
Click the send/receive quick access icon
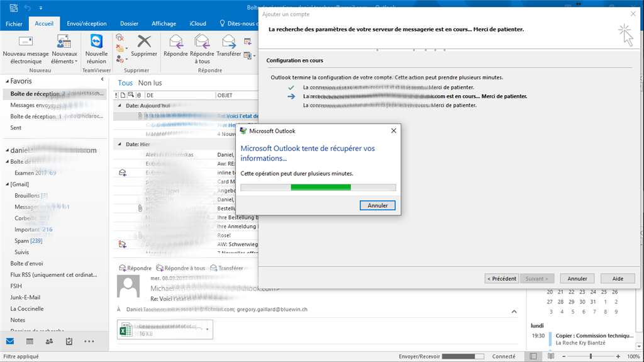tap(14, 8)
